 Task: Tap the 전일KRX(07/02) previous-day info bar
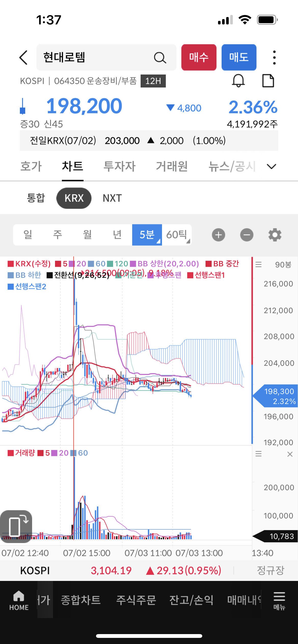click(x=149, y=141)
